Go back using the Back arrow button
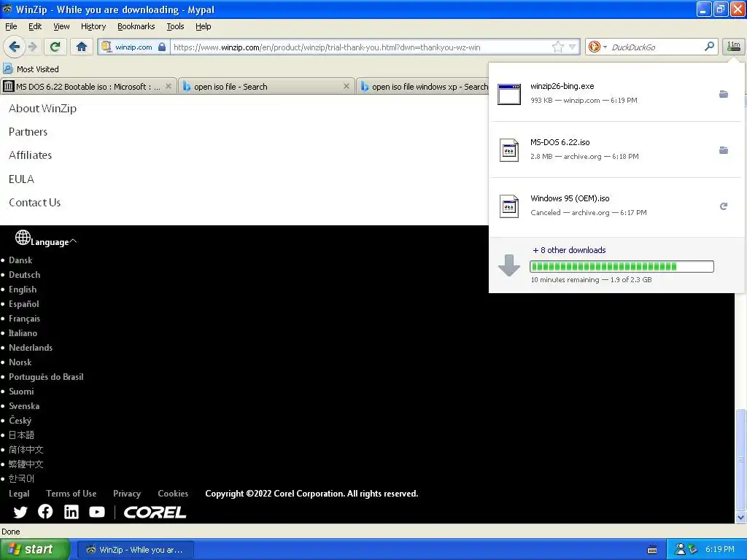This screenshot has height=560, width=747. click(15, 47)
